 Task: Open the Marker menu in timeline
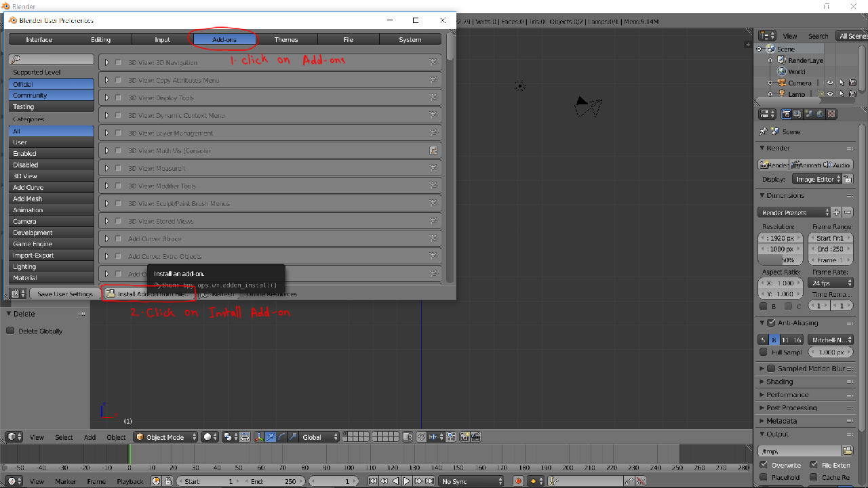pyautogui.click(x=65, y=481)
